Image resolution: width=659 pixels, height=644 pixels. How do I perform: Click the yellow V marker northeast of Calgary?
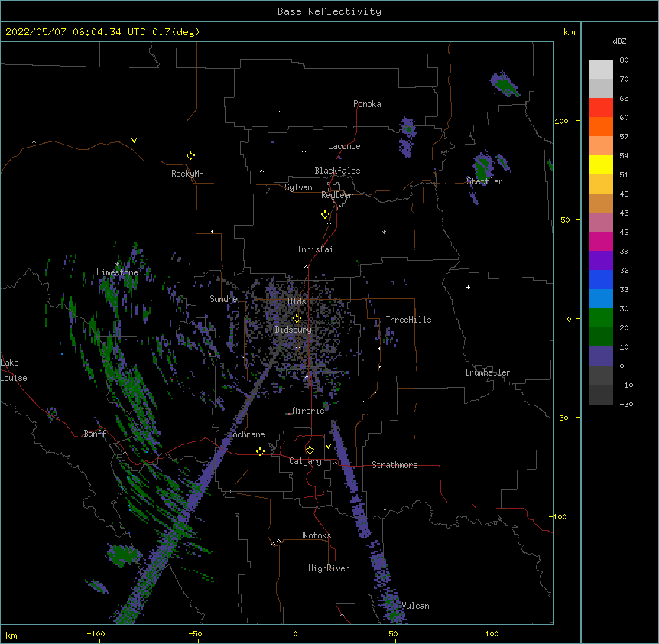[x=328, y=447]
